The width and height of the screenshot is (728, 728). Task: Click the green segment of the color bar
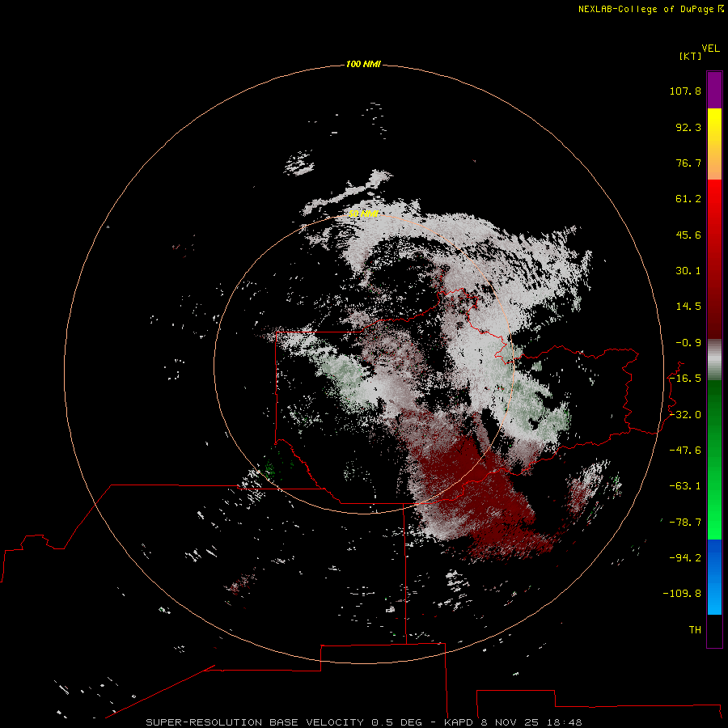[x=714, y=459]
